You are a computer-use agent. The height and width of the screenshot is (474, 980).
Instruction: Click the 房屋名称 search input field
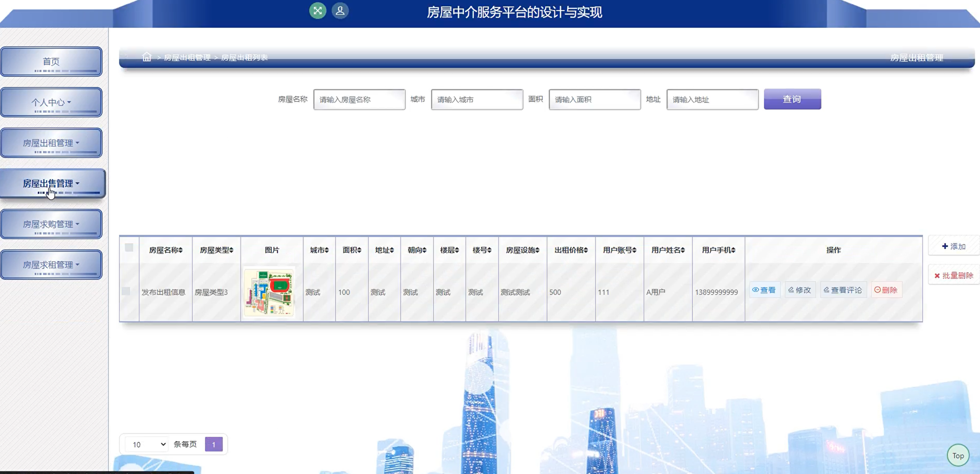pos(359,99)
